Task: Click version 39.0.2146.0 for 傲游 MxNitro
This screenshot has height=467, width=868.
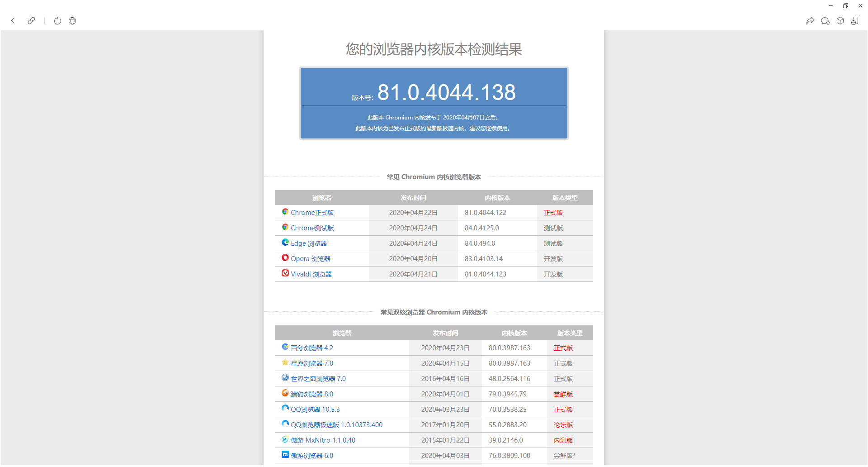Action: [506, 440]
